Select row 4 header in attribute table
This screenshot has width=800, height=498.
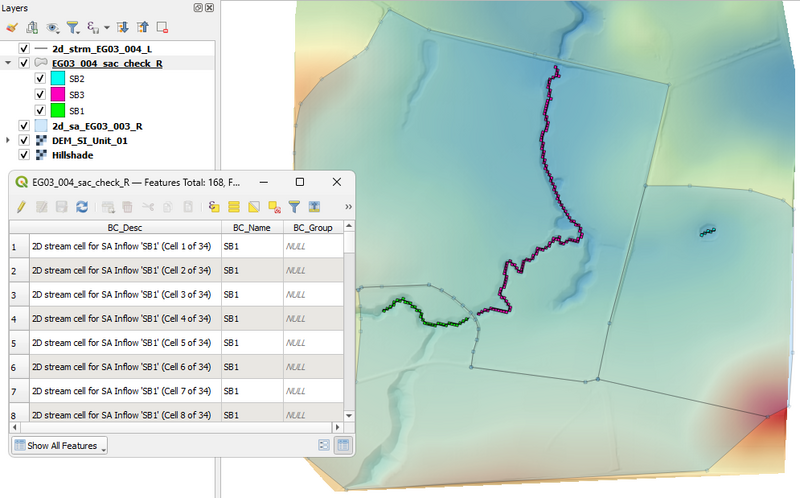(14, 319)
